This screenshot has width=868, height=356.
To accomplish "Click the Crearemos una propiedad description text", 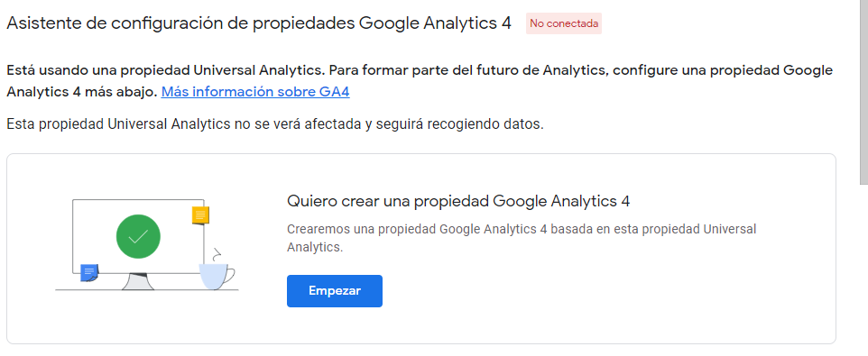I will [522, 238].
